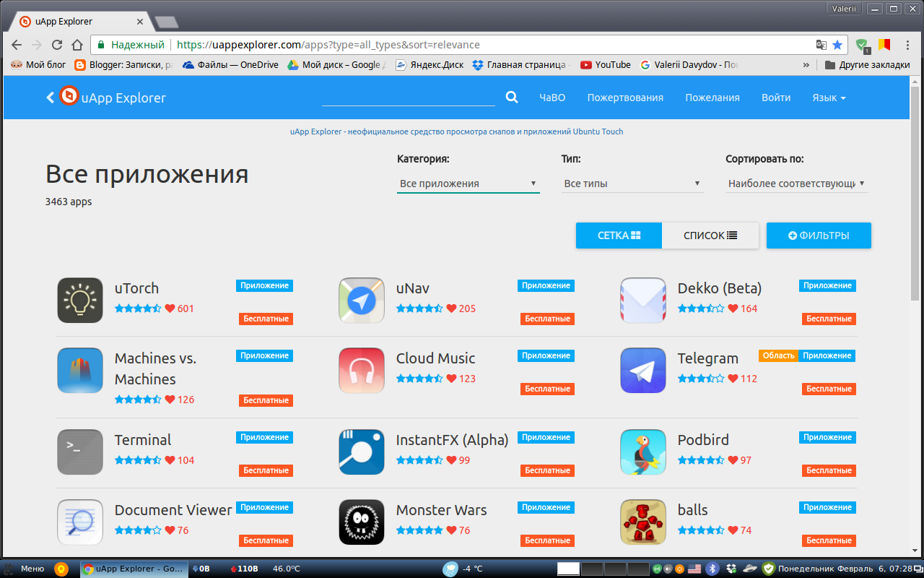
Task: Open the Мой блог bookmark
Action: (x=38, y=64)
